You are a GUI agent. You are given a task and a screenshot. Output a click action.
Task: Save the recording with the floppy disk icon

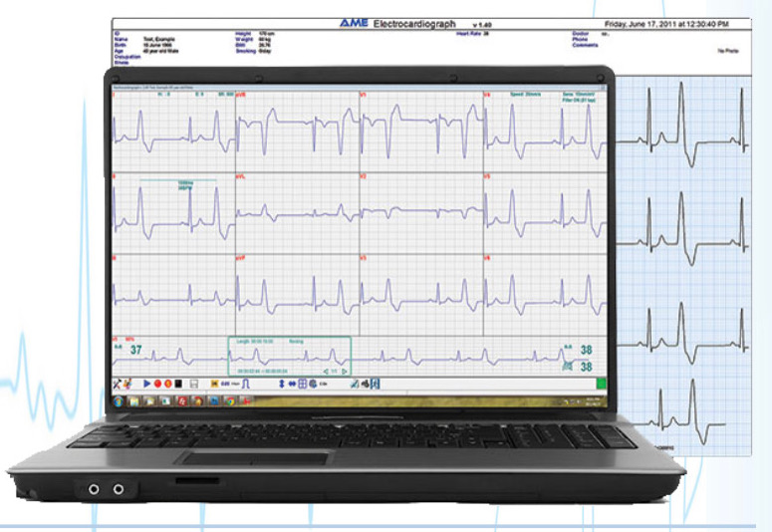(194, 384)
